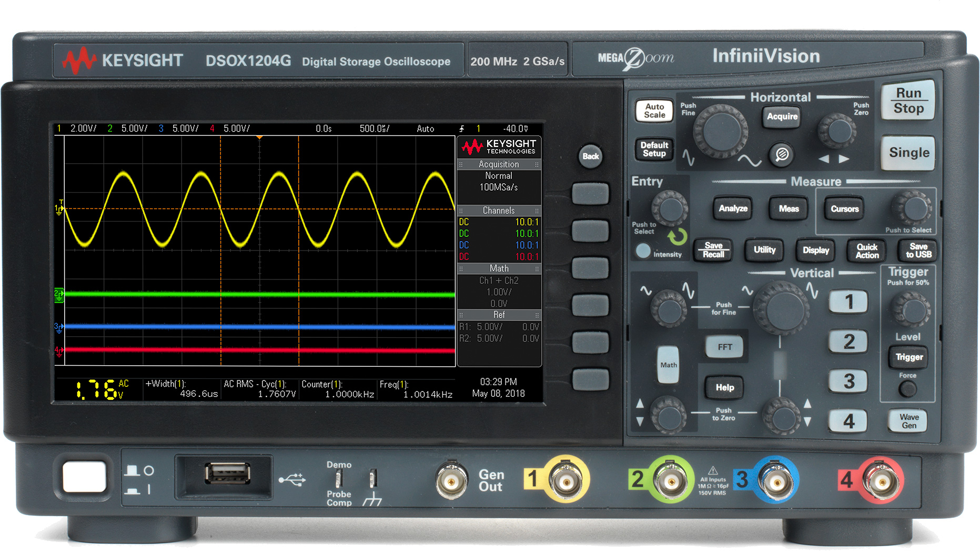
Task: Toggle acquisition with the Run/Stop button
Action: [x=907, y=101]
